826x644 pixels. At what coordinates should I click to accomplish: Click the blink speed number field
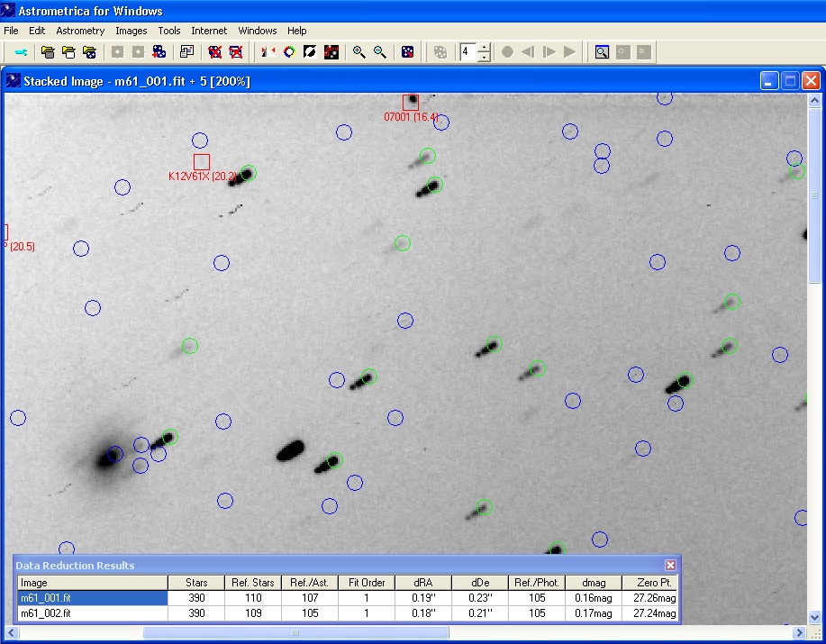click(467, 52)
